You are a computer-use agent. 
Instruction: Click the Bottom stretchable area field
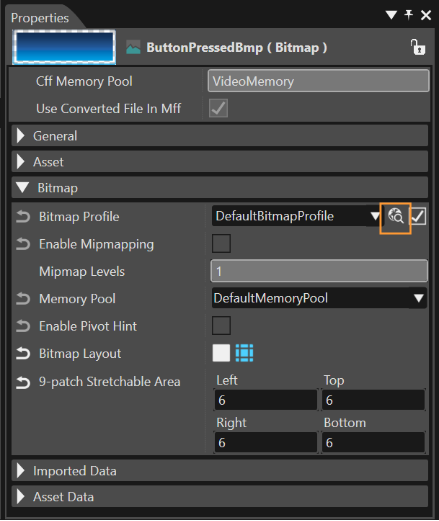coord(374,443)
